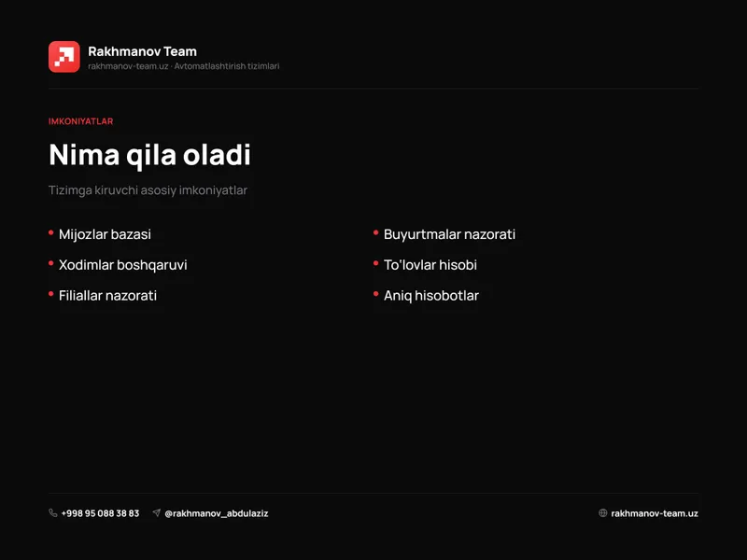Click the phone icon in the footer

(53, 512)
